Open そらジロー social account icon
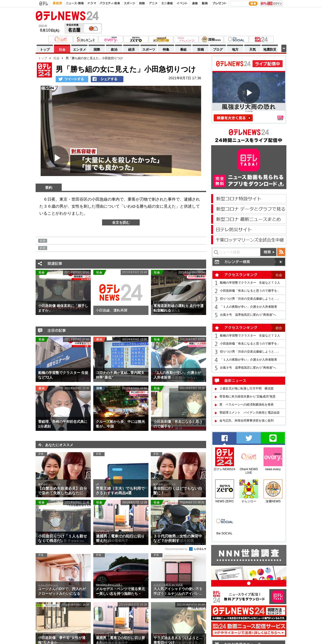 tap(249, 489)
